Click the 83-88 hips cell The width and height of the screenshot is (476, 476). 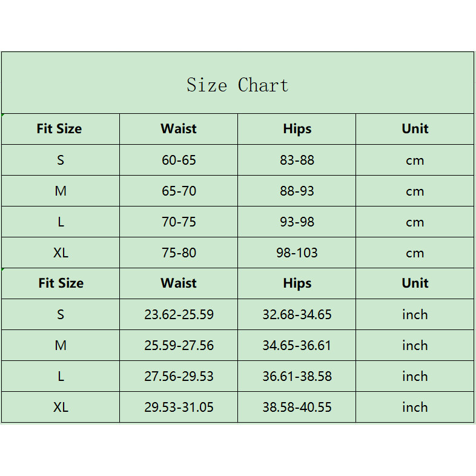(x=297, y=160)
